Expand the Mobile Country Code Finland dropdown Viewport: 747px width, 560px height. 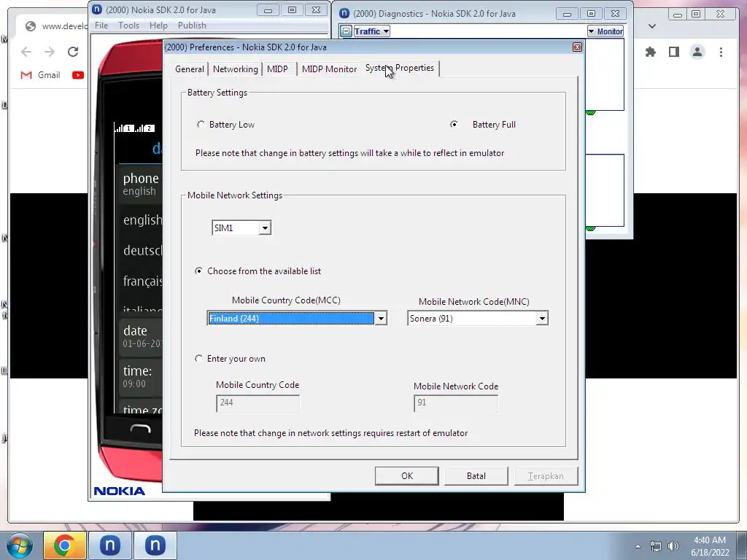[381, 318]
